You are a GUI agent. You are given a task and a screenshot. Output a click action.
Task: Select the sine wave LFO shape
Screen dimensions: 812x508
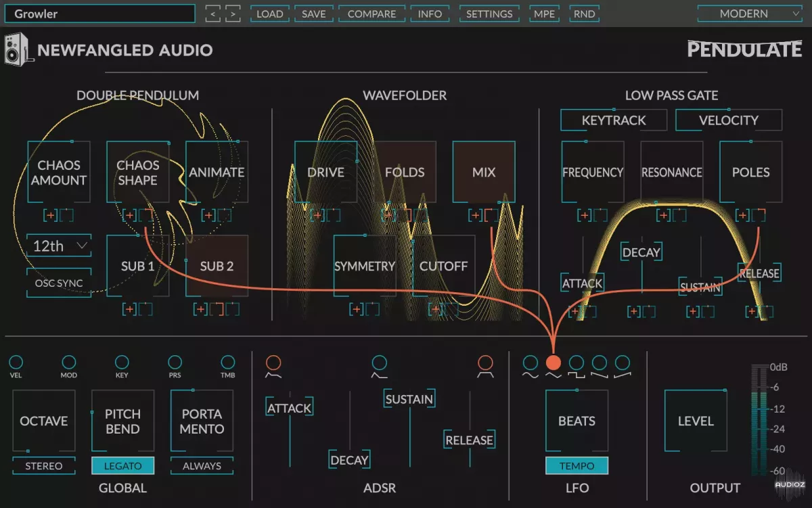click(x=531, y=363)
